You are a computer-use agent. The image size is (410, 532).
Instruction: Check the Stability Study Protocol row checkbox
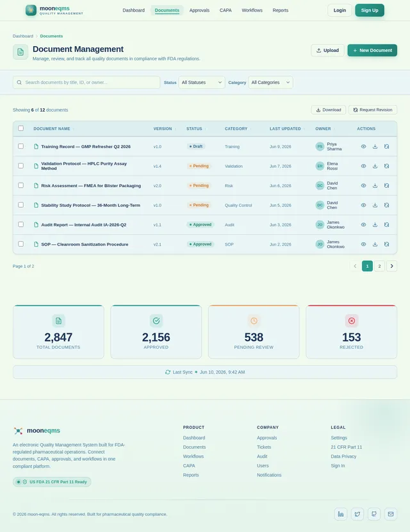click(x=20, y=205)
